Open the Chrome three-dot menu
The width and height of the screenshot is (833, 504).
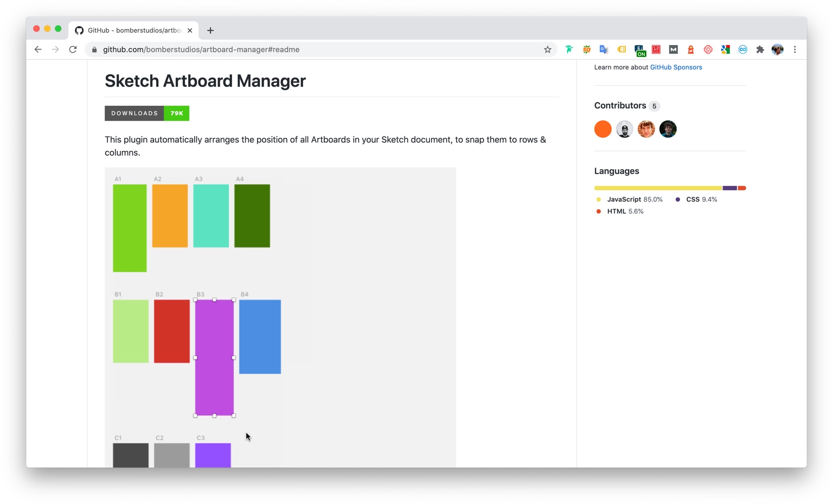(794, 49)
